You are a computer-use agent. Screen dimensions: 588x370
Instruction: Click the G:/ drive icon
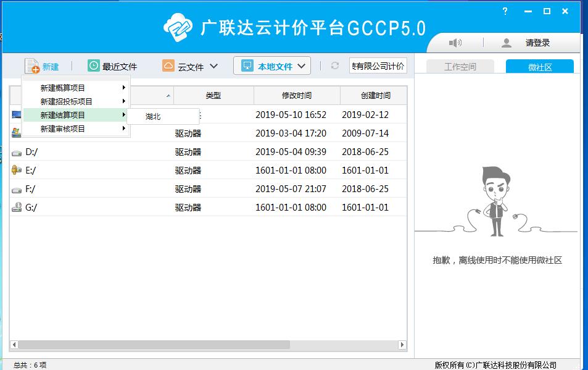(17, 207)
